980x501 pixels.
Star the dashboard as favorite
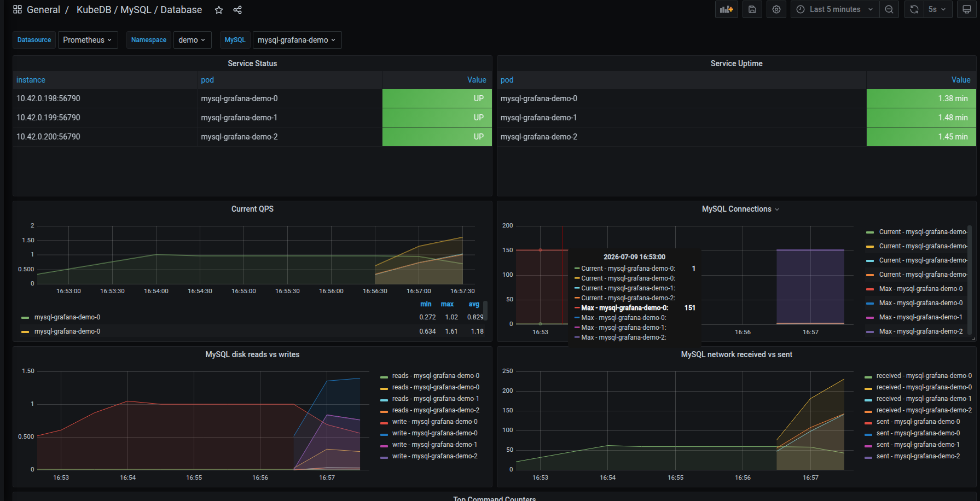(219, 10)
